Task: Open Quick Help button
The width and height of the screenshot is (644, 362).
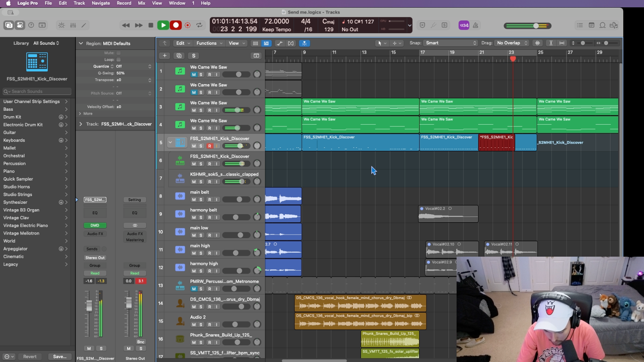Action: (x=31, y=25)
